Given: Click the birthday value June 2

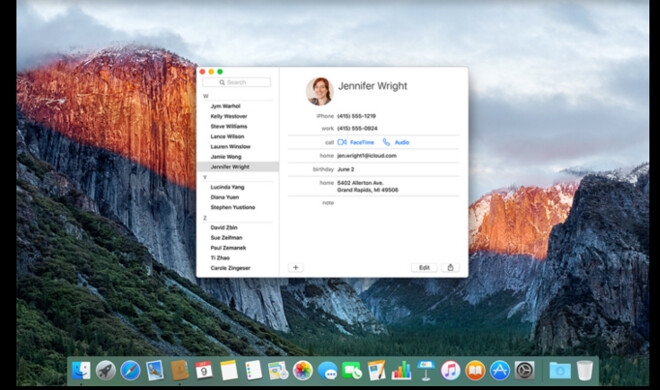Looking at the screenshot, I should pyautogui.click(x=346, y=169).
